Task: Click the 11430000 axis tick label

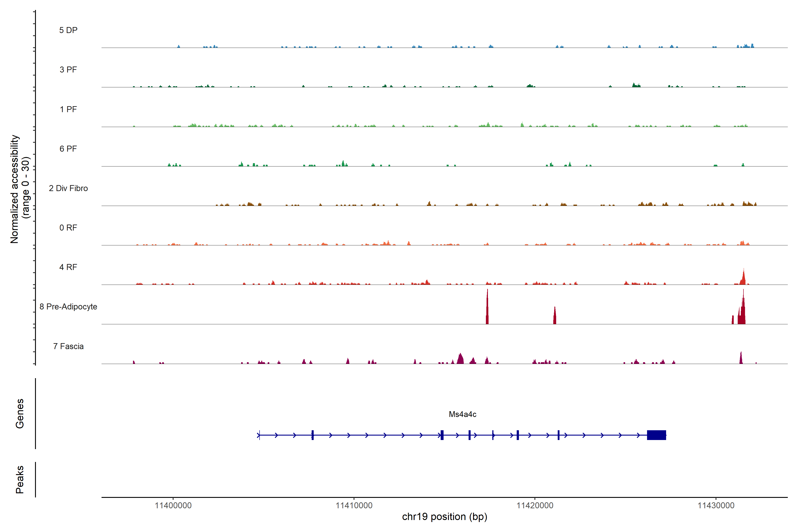Action: [716, 506]
